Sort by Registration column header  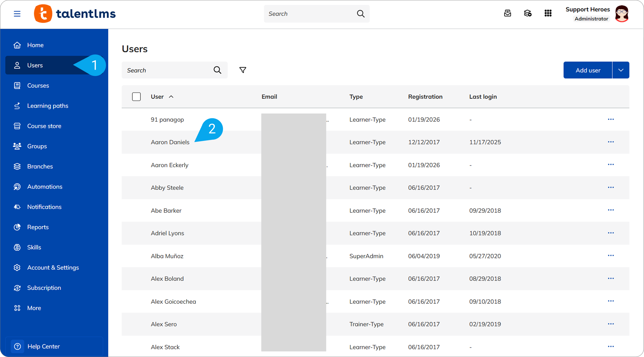(x=425, y=97)
